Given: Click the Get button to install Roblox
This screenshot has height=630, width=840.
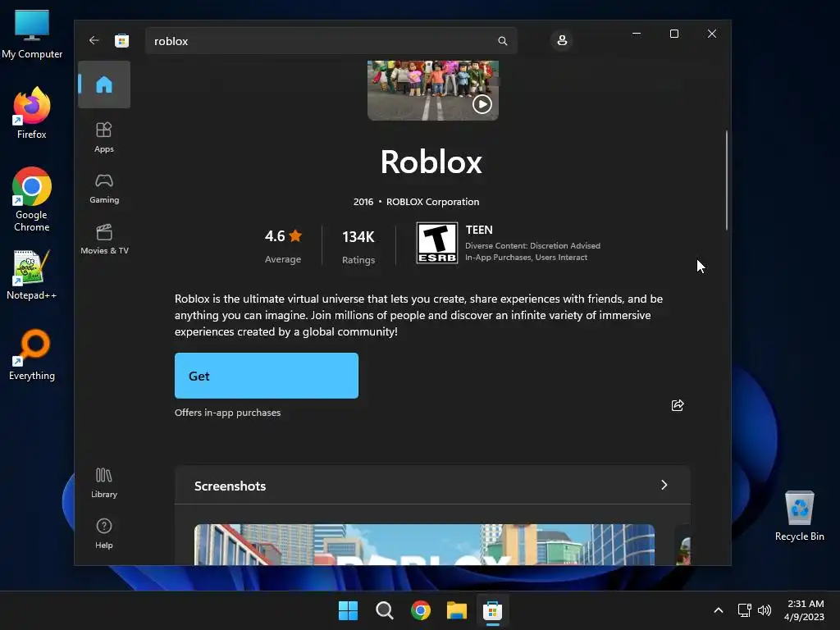Looking at the screenshot, I should [x=267, y=376].
